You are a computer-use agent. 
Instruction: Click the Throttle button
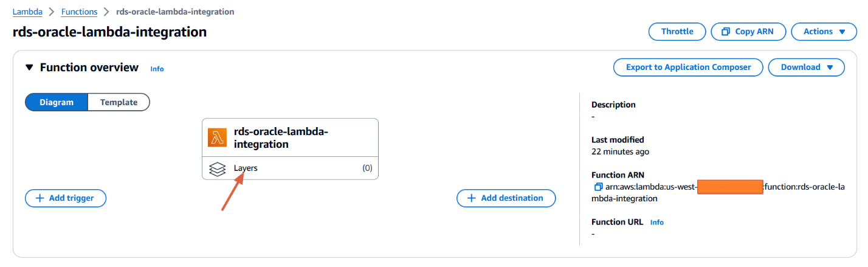point(677,32)
